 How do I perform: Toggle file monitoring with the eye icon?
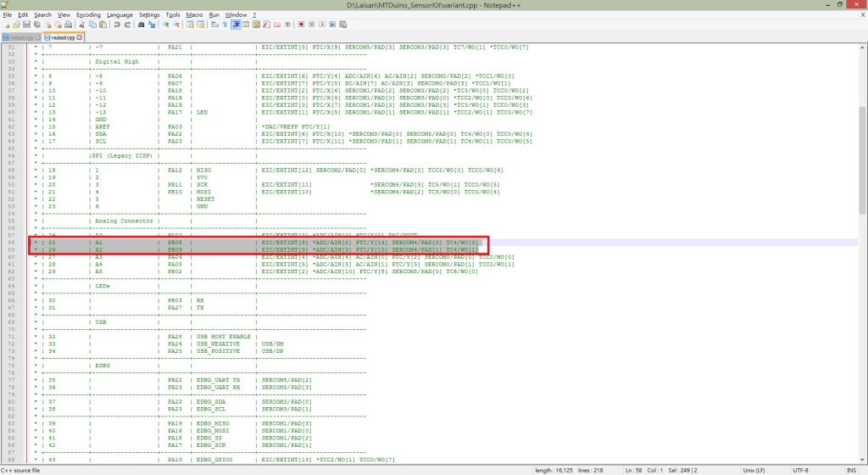tap(287, 25)
